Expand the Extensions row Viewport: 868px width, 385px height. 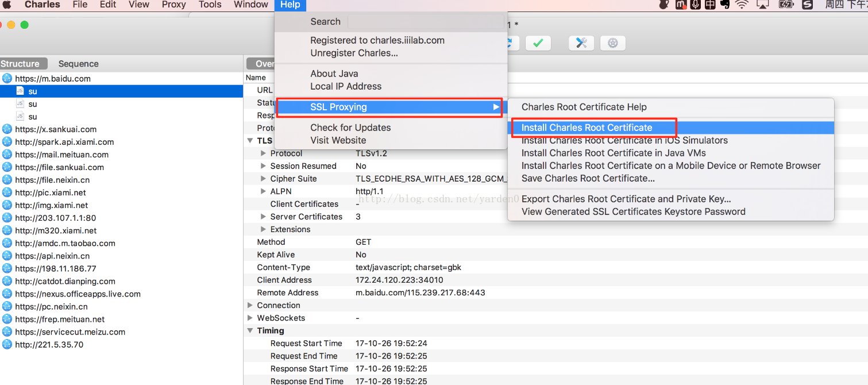coord(263,229)
